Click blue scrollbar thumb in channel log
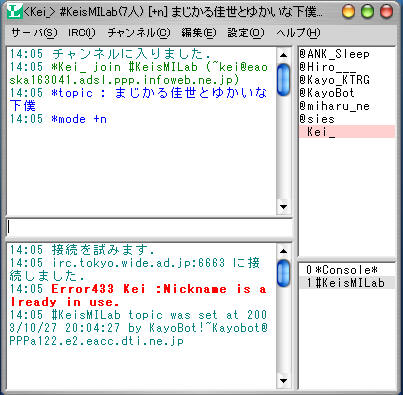This screenshot has width=403, height=395. [x=284, y=80]
